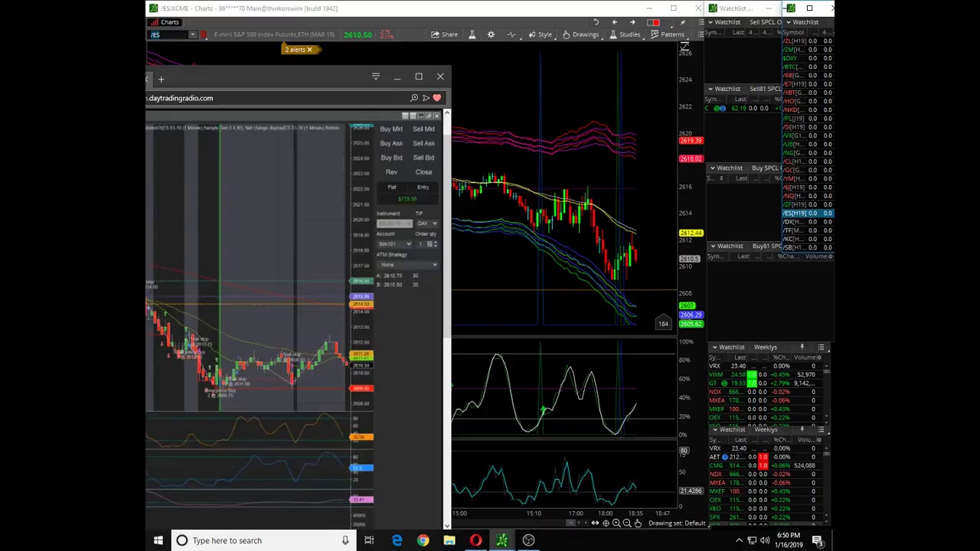Click the Order qty stepper arrows
Image resolution: width=980 pixels, height=551 pixels.
pyautogui.click(x=434, y=244)
